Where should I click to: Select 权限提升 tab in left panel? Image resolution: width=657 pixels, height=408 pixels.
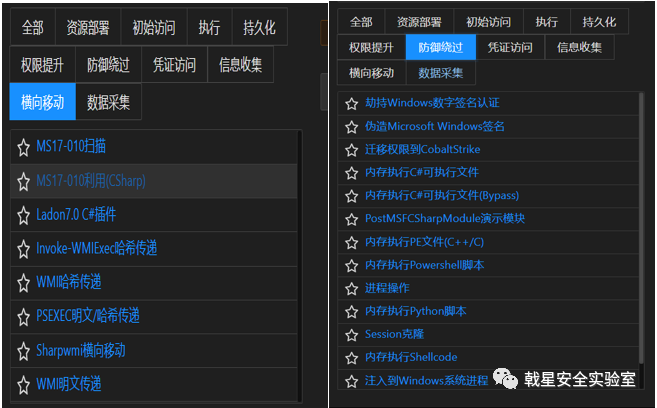pyautogui.click(x=42, y=65)
